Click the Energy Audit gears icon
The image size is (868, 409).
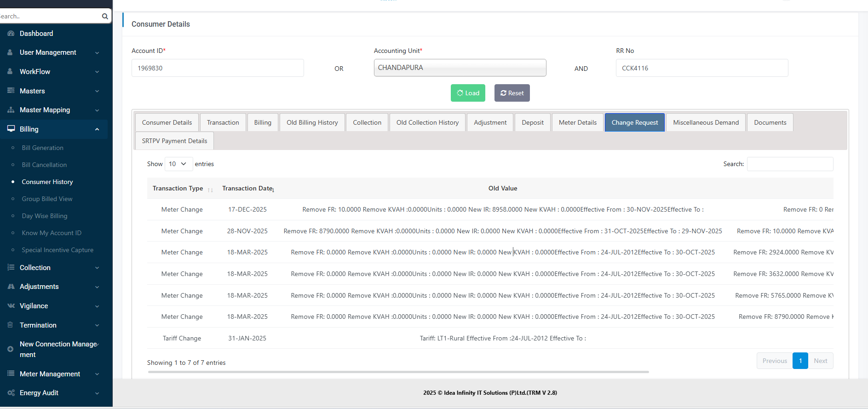[x=11, y=393]
